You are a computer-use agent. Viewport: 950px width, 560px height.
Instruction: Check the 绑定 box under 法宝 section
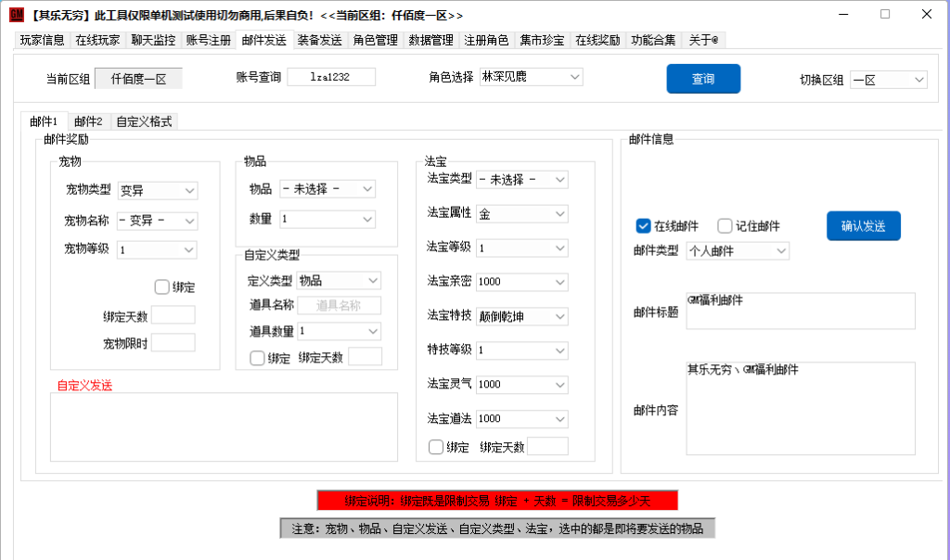click(436, 447)
